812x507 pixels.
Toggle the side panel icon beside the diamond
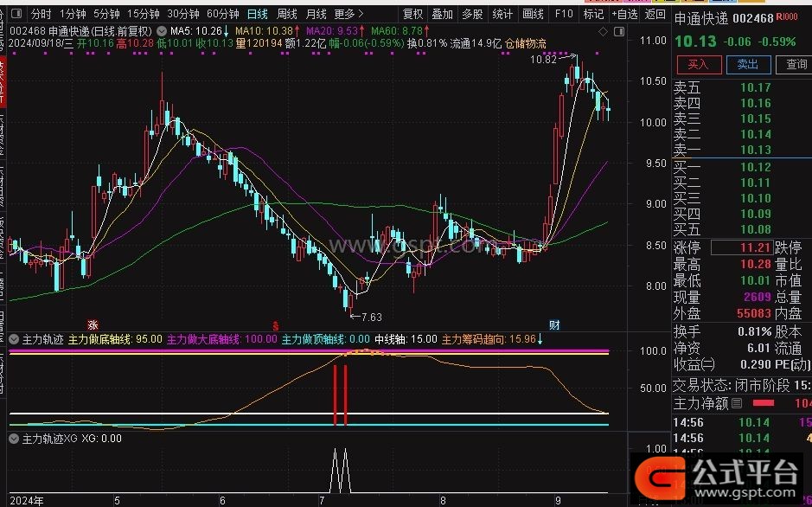[x=619, y=32]
